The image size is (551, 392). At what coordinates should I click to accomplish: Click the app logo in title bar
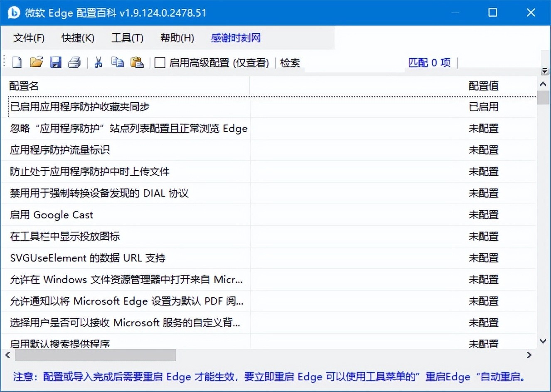[x=14, y=12]
